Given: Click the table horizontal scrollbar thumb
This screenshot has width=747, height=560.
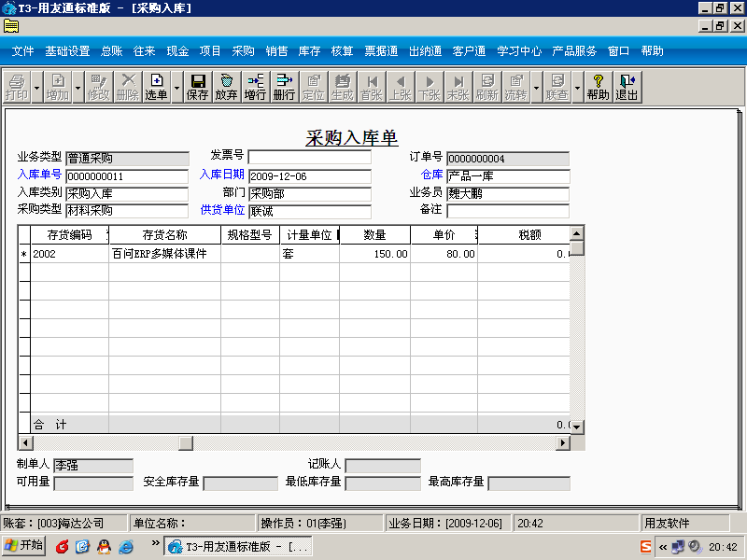Looking at the screenshot, I should click(186, 442).
